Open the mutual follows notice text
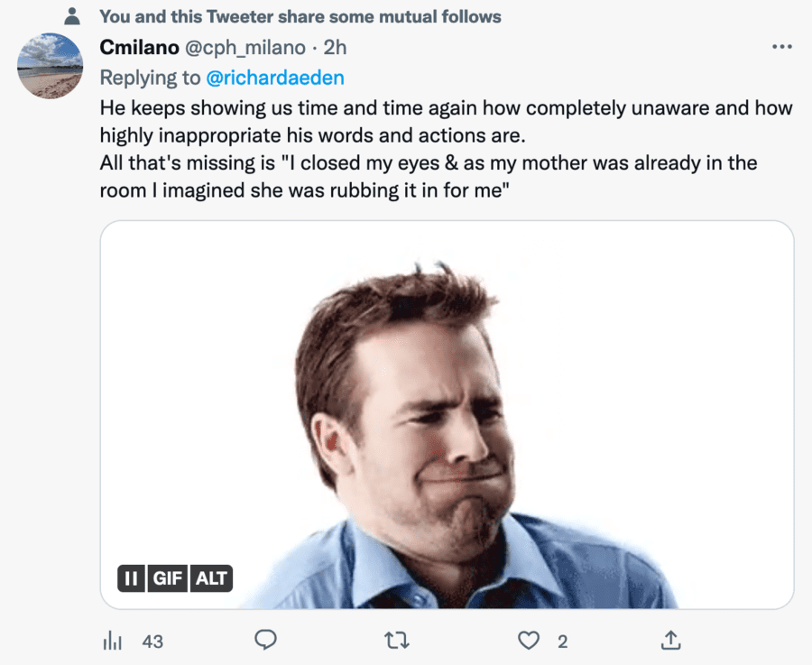 300,16
